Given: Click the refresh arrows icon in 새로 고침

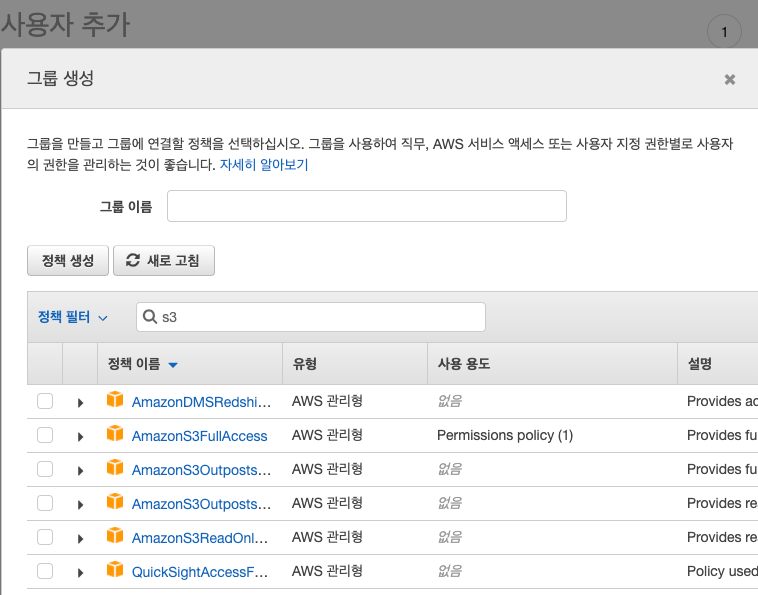Looking at the screenshot, I should pyautogui.click(x=133, y=260).
